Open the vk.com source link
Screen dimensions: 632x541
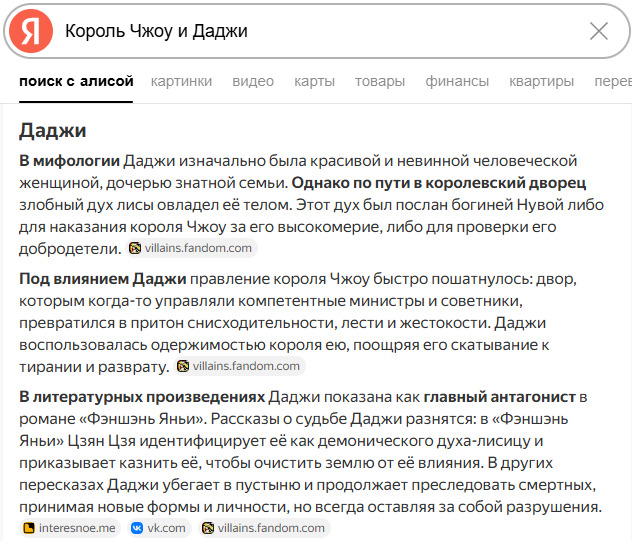[x=167, y=528]
